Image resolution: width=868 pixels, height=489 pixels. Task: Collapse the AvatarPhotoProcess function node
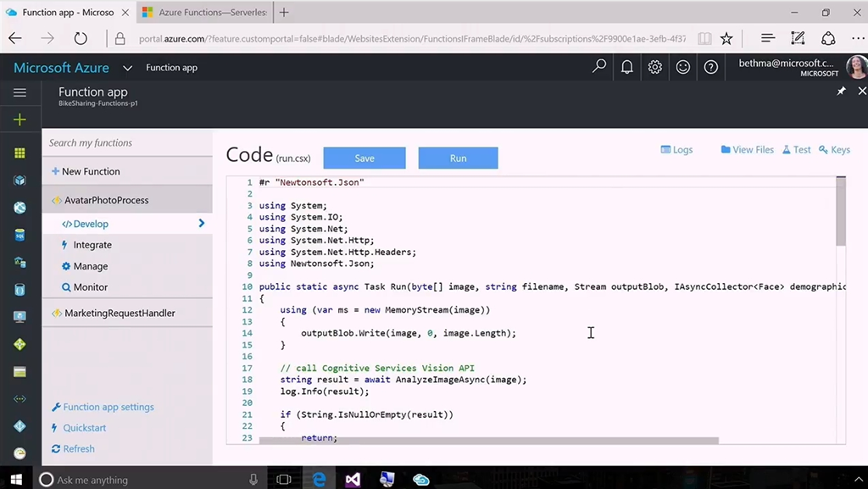coord(106,200)
